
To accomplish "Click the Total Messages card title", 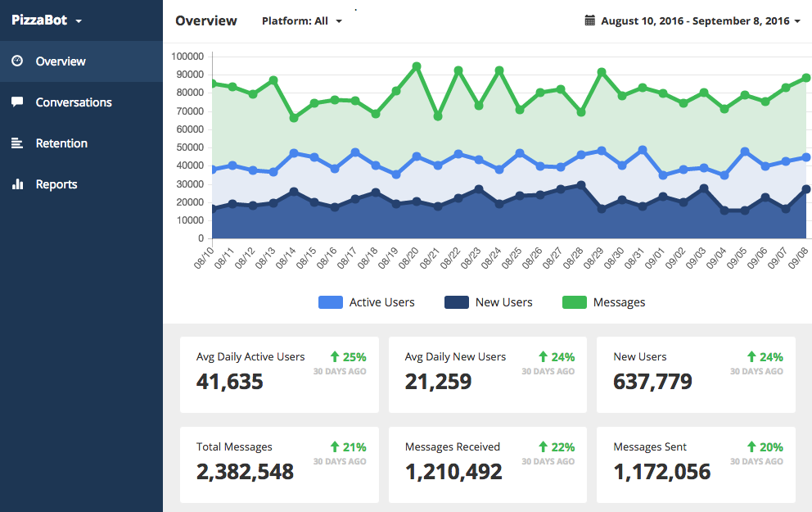I will (x=234, y=446).
